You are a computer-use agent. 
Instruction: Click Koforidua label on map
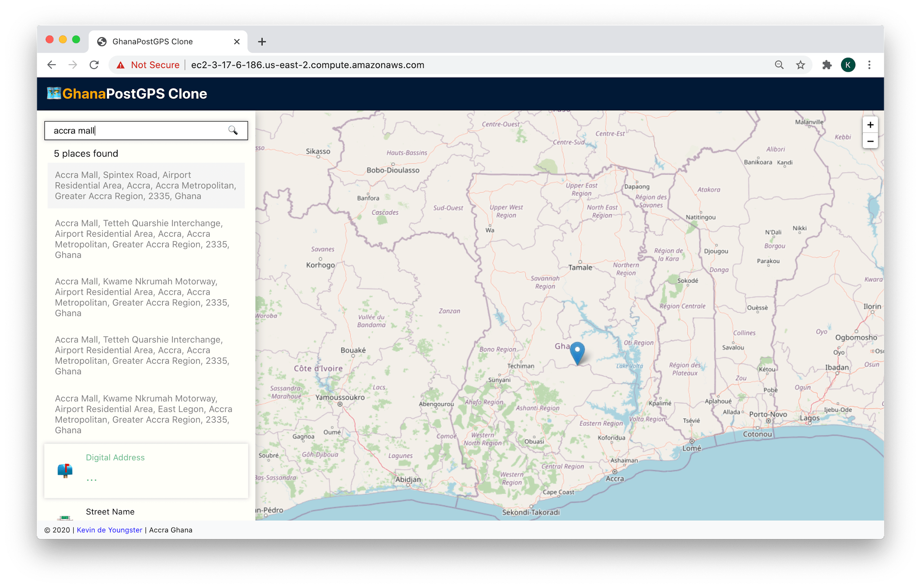611,437
